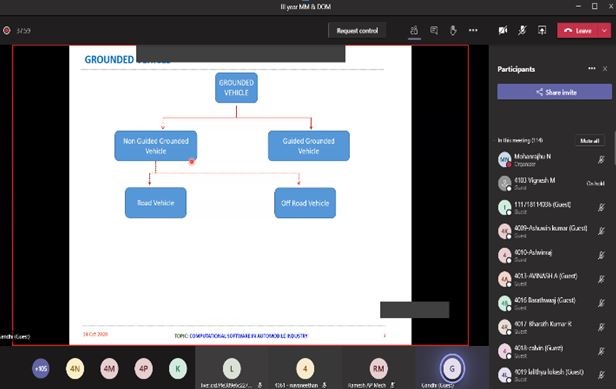Open the show participants icon
Viewport: 616px width, 389px height.
(x=414, y=30)
